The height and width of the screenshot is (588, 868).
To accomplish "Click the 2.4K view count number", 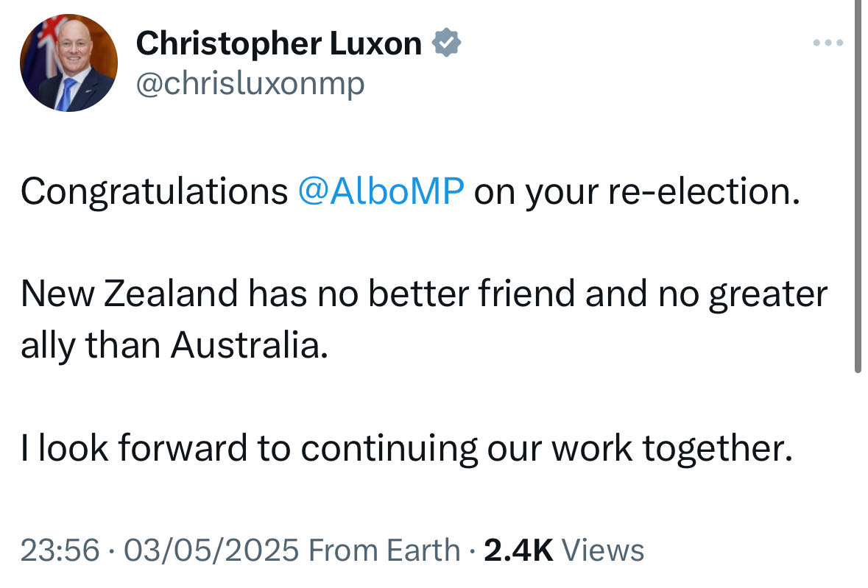I will [518, 550].
